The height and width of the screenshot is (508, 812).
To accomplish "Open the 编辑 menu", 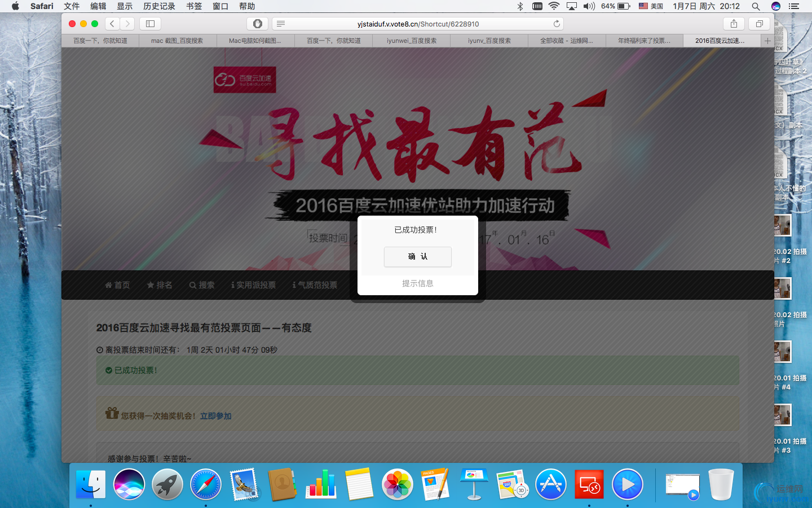I will 98,6.
